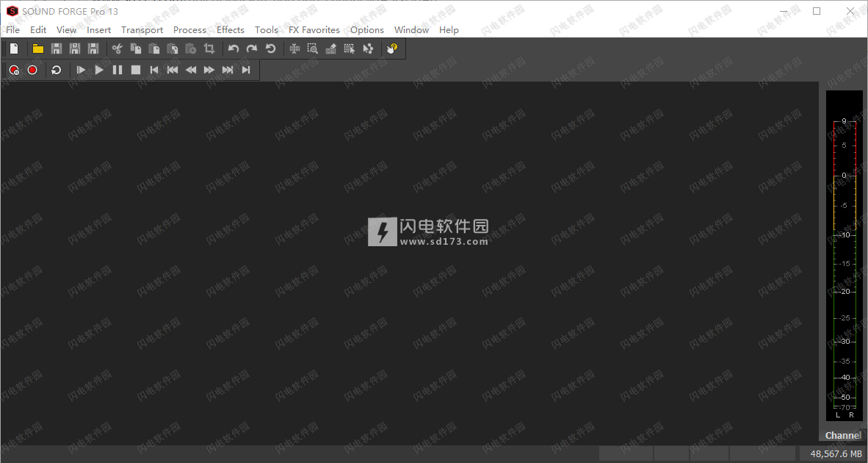Close the SOUND FORGE Pro 13 window
This screenshot has width=868, height=463.
coord(850,11)
